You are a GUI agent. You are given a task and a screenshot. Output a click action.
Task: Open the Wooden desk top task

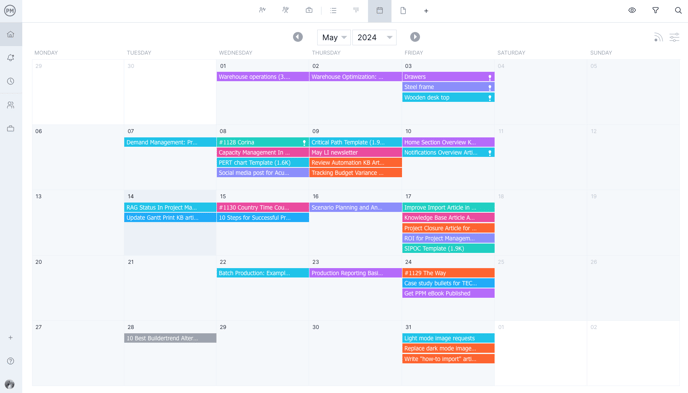coord(448,97)
